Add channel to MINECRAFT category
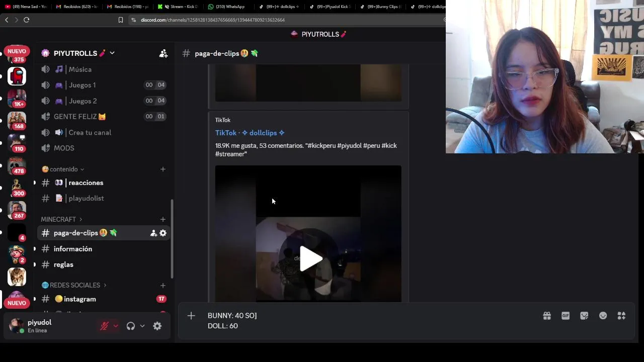Viewport: 644px width, 362px height. (163, 219)
